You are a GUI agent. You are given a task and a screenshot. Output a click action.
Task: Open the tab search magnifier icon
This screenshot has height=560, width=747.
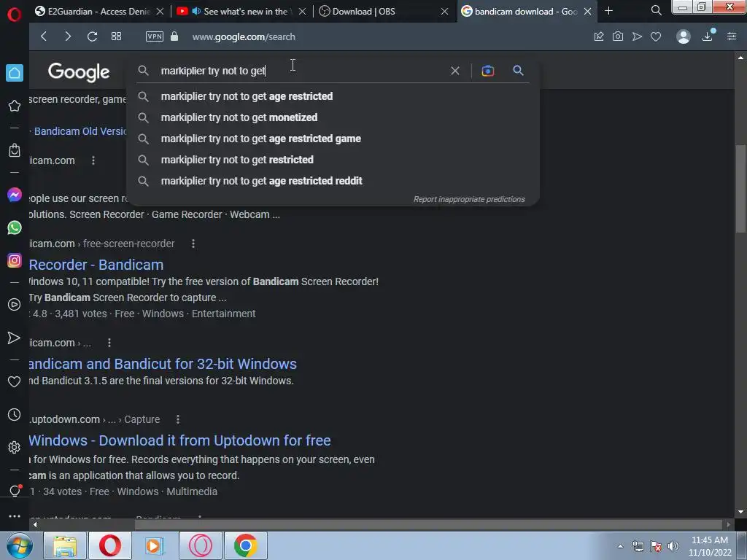pyautogui.click(x=656, y=10)
